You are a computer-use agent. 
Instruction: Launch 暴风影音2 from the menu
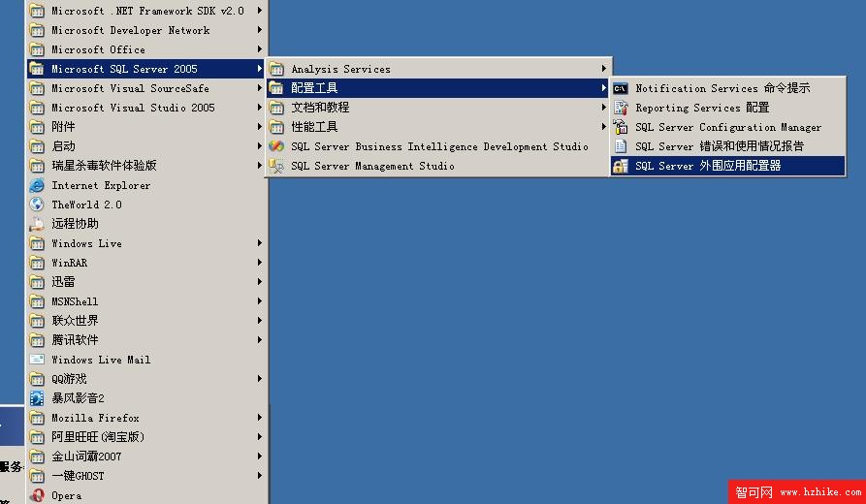click(x=146, y=398)
